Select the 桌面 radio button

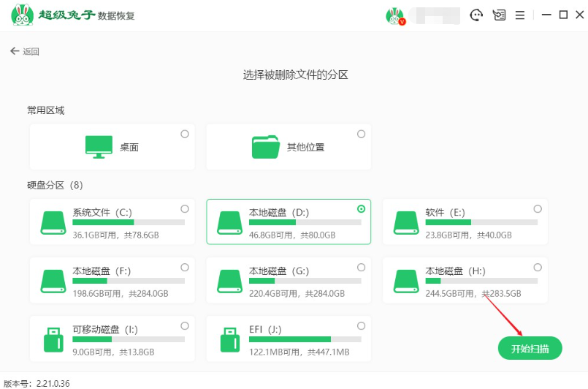tap(184, 134)
